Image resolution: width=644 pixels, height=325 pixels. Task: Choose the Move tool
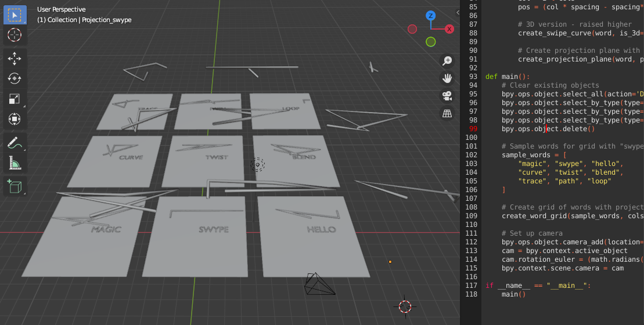(15, 59)
